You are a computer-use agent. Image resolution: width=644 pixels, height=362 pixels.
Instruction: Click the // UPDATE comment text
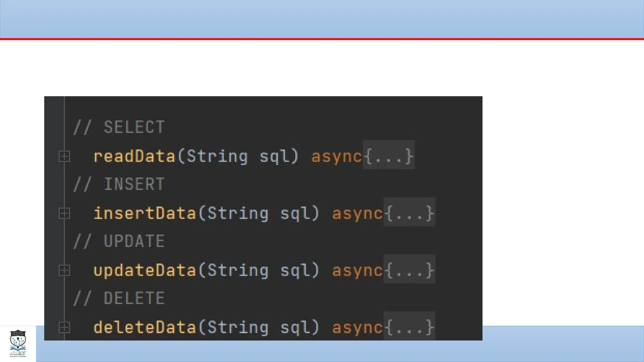click(x=119, y=241)
